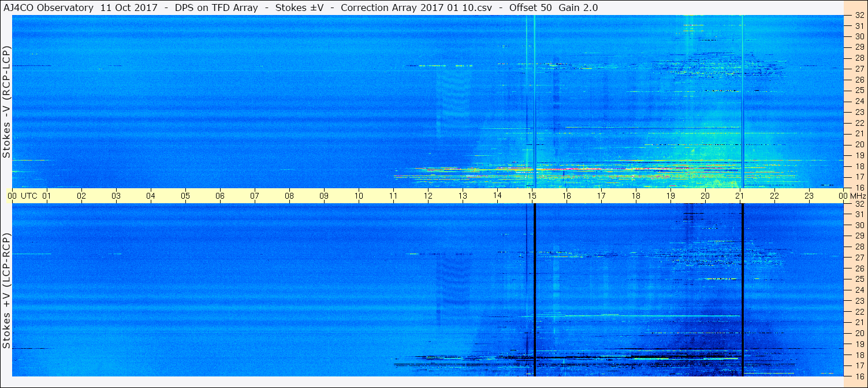This screenshot has width=868, height=388.
Task: Click the "Gain 2.0" header value
Action: 578,8
